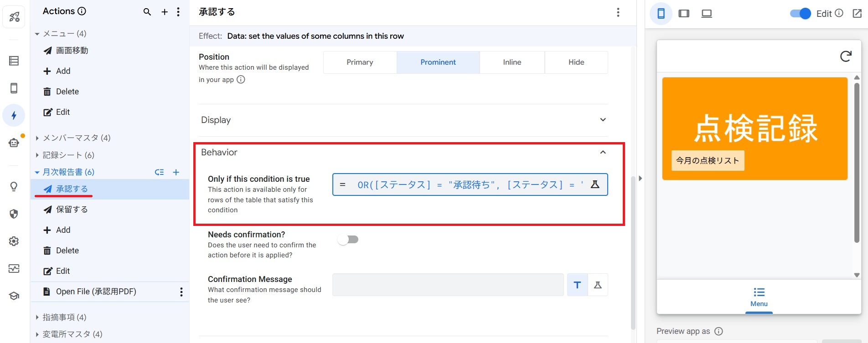Enable the Needs confirmation switch
Screen dimensions: 868x343
pyautogui.click(x=348, y=240)
